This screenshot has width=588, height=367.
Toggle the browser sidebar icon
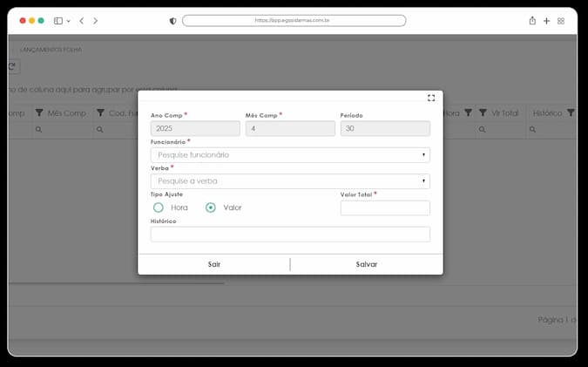click(58, 21)
